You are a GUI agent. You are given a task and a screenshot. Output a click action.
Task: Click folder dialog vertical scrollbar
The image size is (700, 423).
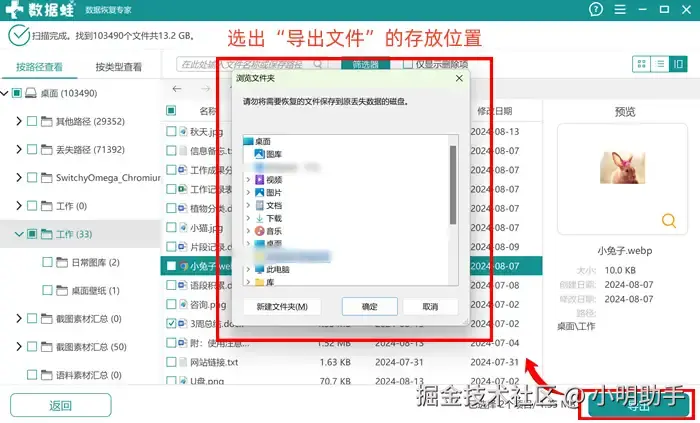pyautogui.click(x=453, y=185)
